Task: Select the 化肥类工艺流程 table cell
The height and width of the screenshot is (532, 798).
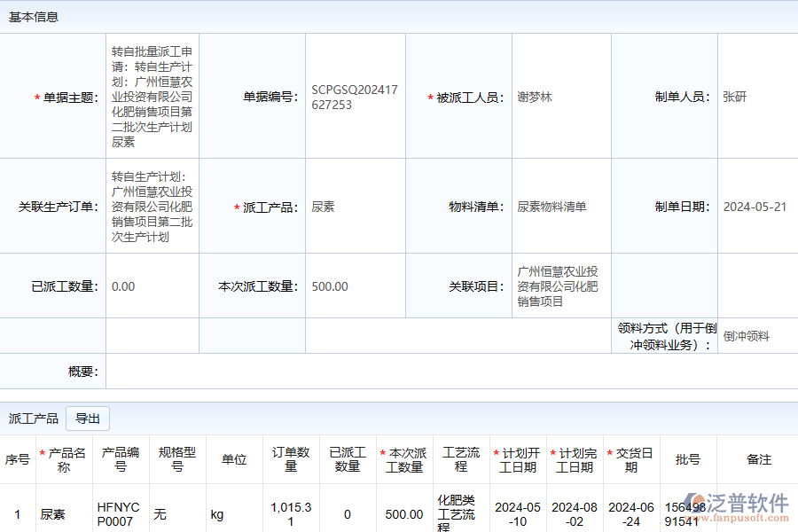Action: [460, 514]
